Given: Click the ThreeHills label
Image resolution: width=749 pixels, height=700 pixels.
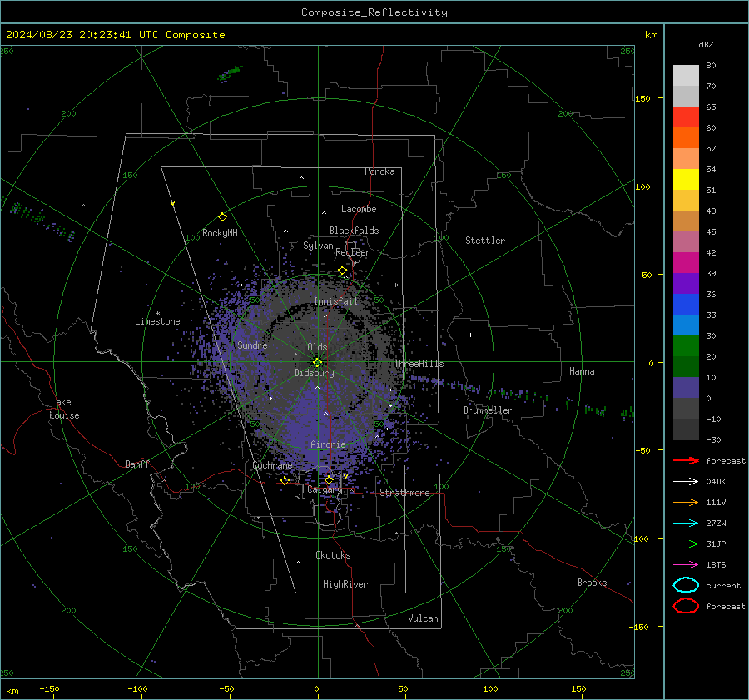Looking at the screenshot, I should pos(419,364).
